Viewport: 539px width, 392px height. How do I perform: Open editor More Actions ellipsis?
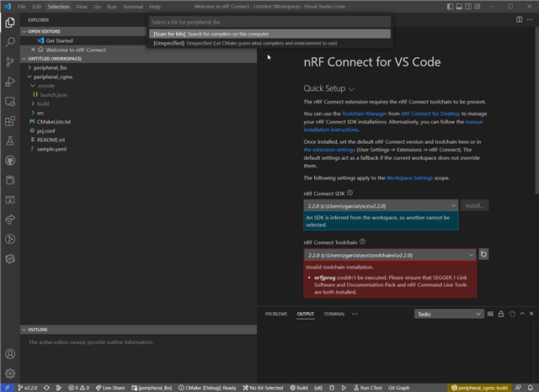coord(530,19)
